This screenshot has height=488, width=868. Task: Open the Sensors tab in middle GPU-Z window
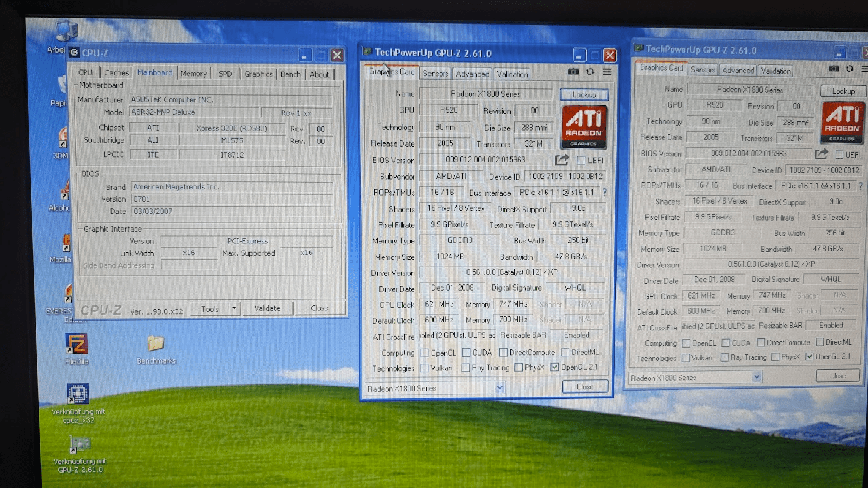pos(435,74)
